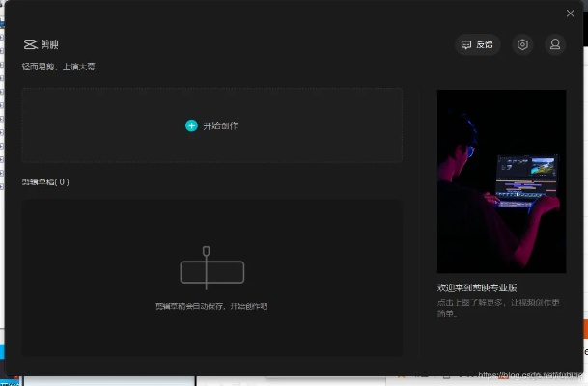Screen dimensions: 588x386
Task: Click the promo description text under welcome title
Action: tap(497, 308)
